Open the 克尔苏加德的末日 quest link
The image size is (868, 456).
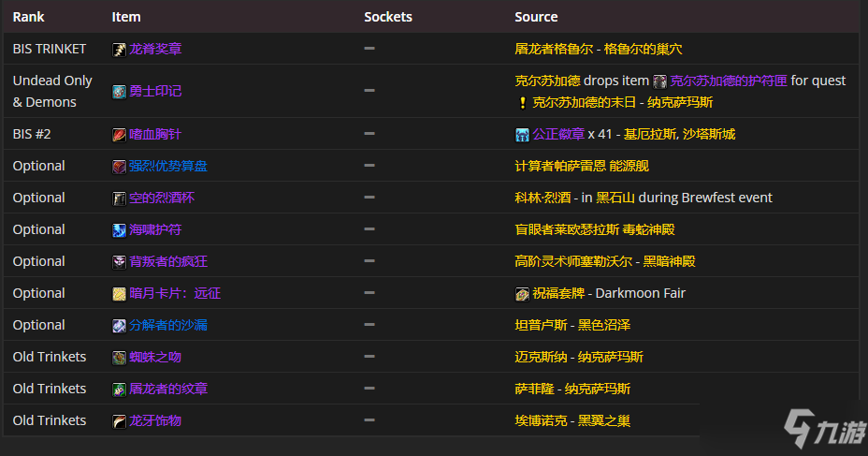tap(585, 102)
